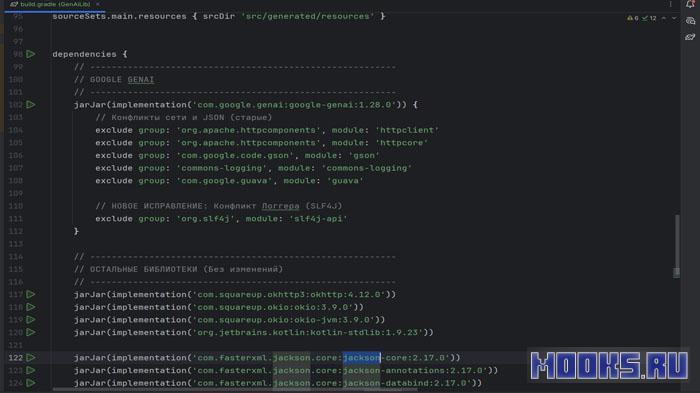
Task: Click the Gradle file icon on build.gradle tab
Action: pos(14,4)
